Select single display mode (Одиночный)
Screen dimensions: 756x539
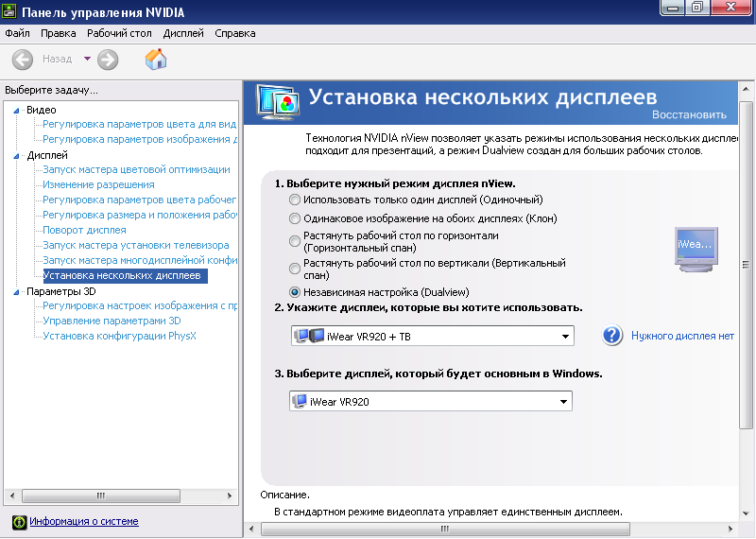(294, 200)
